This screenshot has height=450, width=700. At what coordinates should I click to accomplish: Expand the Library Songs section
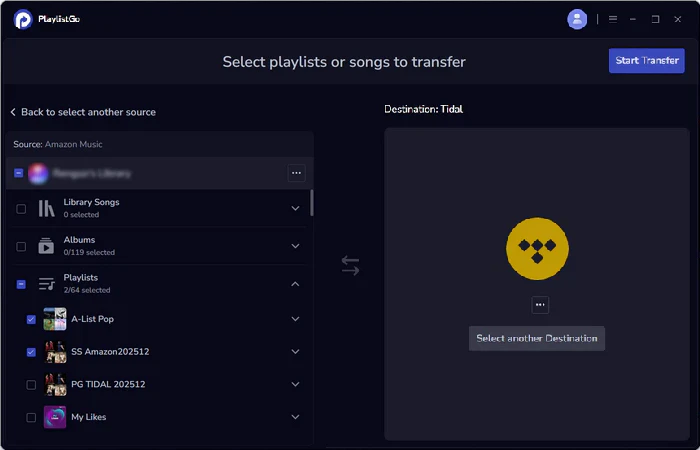pyautogui.click(x=295, y=208)
